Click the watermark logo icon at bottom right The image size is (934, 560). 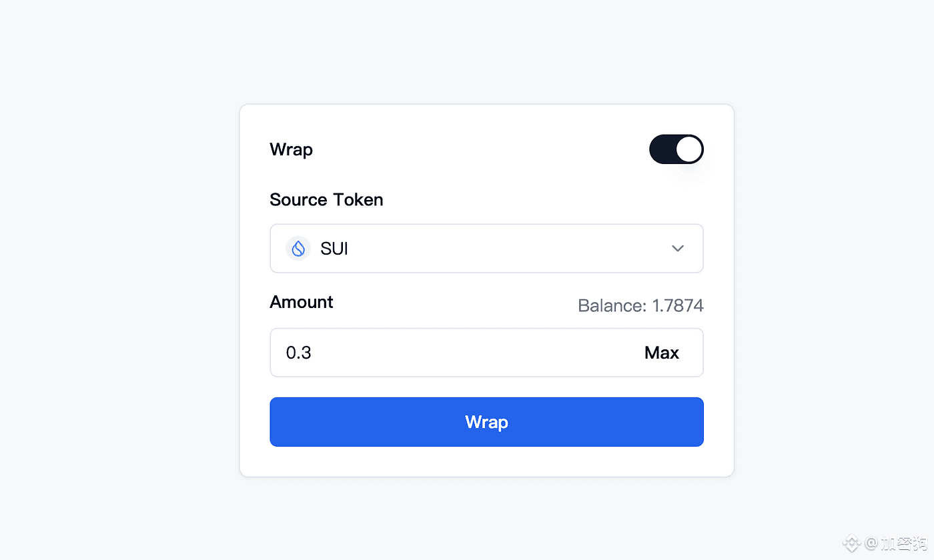852,543
